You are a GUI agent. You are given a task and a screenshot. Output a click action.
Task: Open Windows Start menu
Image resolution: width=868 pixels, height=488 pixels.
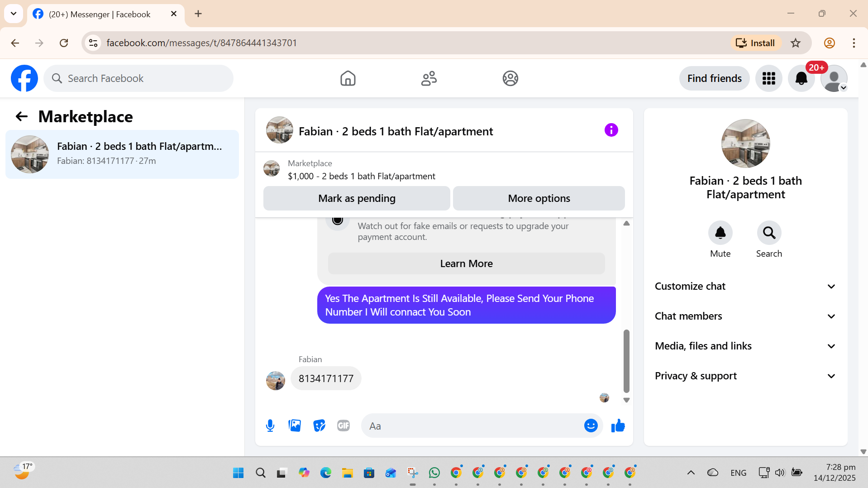point(238,473)
